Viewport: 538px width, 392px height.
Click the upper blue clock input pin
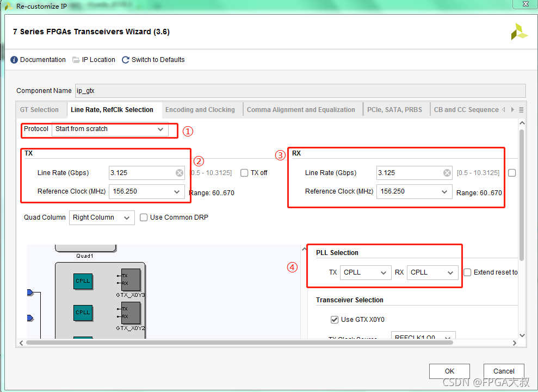tap(30, 292)
